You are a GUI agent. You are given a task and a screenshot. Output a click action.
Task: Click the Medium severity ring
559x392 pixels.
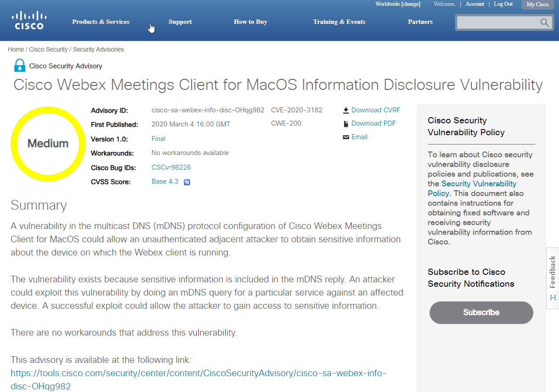pos(48,144)
